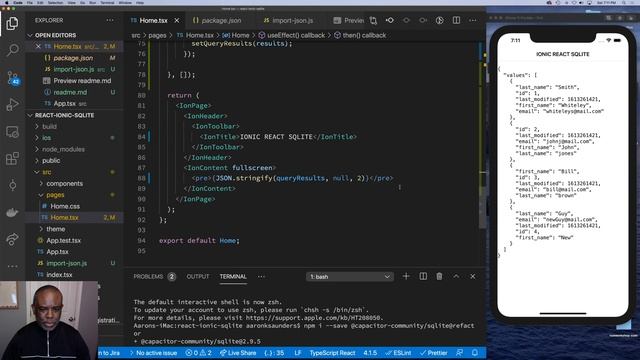Open the terminal selector '1: bash' dropdown

350,277
